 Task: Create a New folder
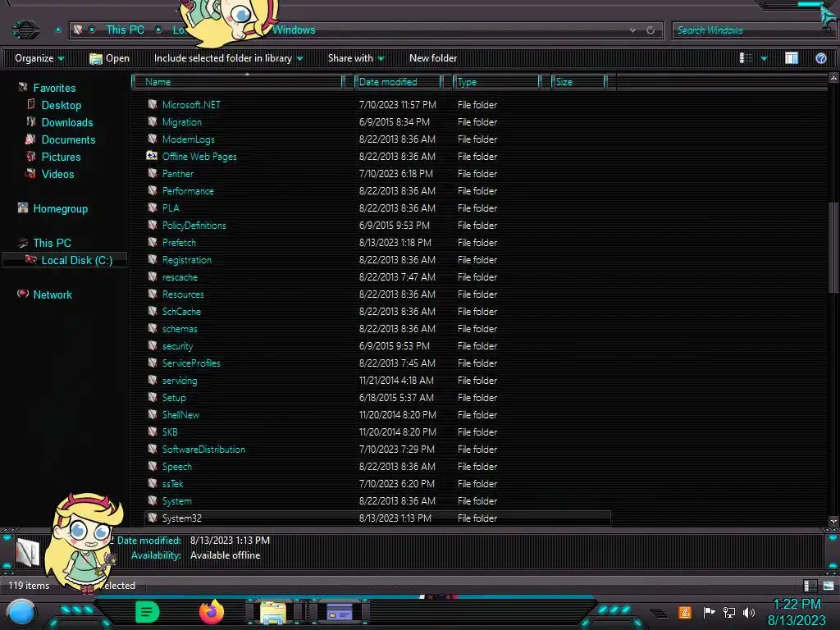point(433,58)
